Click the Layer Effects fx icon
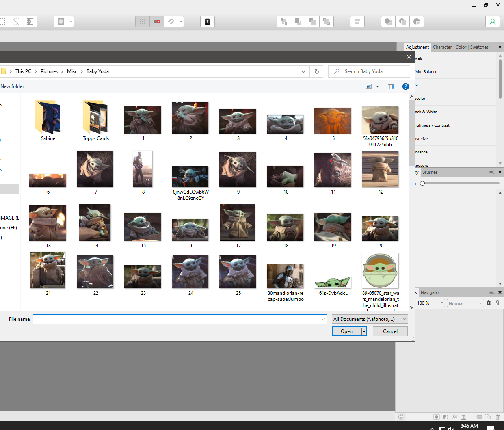504x430 pixels. 454,417
